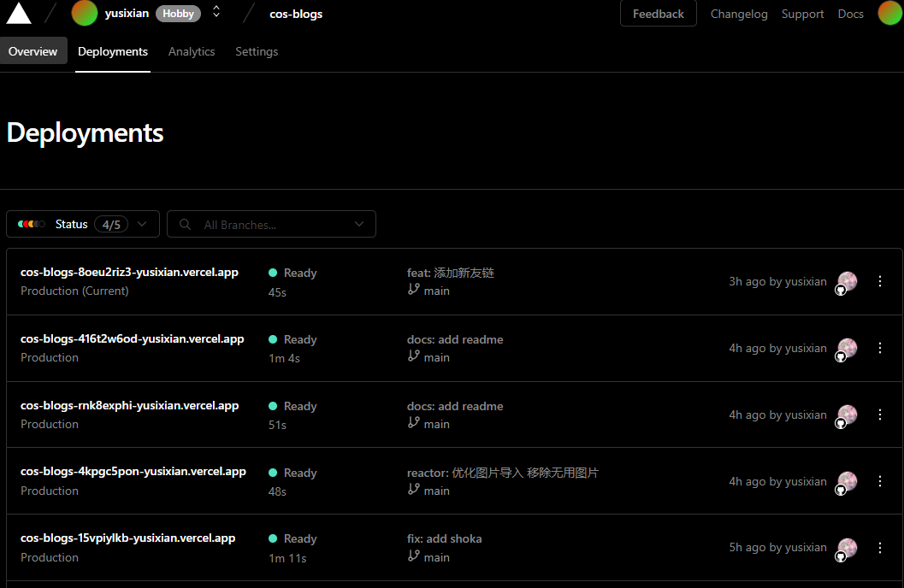Open the Settings tab

point(257,51)
